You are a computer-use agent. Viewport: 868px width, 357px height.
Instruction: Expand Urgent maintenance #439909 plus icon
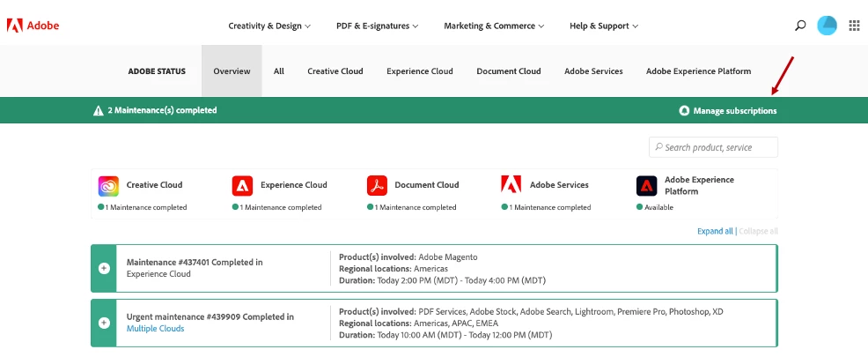point(104,323)
